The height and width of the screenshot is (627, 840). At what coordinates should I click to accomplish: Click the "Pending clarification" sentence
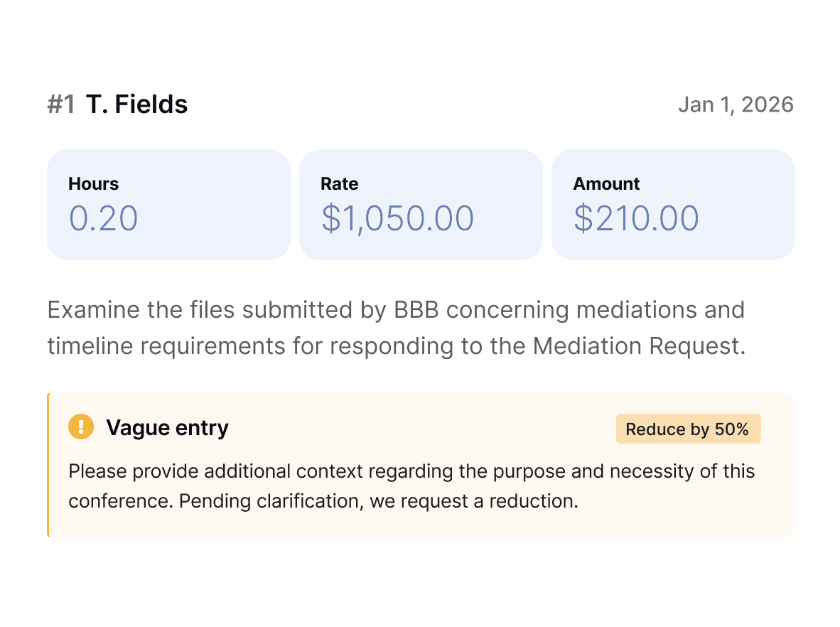tap(323, 501)
